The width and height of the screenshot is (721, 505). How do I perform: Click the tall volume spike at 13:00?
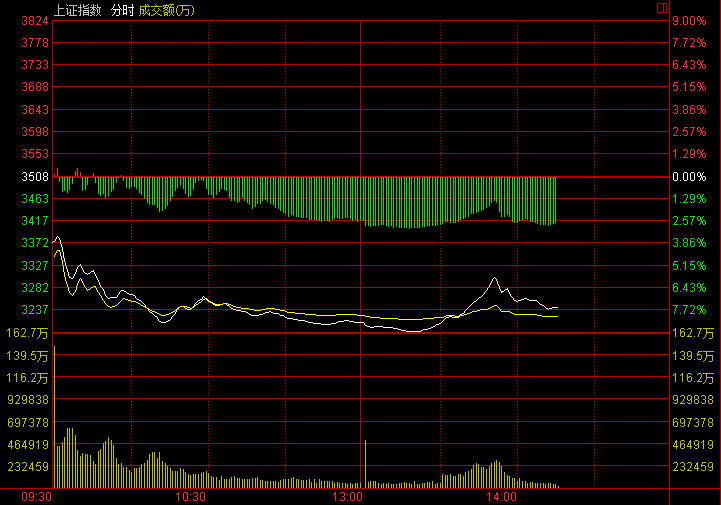point(366,462)
